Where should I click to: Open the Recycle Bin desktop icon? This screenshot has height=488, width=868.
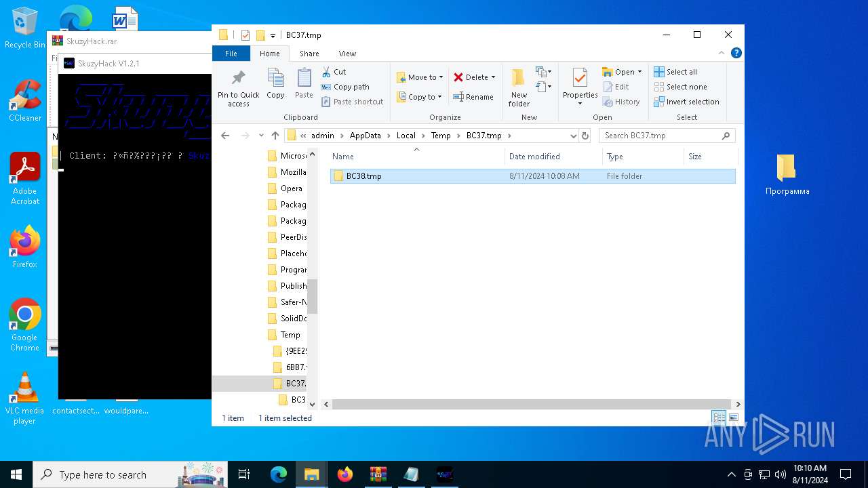(x=25, y=27)
